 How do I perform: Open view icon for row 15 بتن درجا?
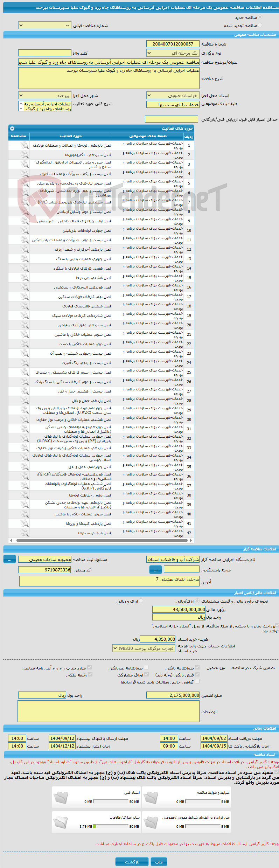(24, 278)
